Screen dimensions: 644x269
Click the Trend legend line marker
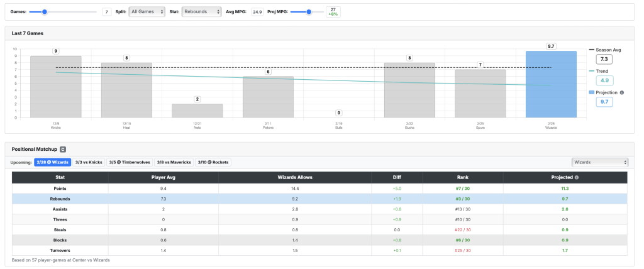(x=591, y=71)
